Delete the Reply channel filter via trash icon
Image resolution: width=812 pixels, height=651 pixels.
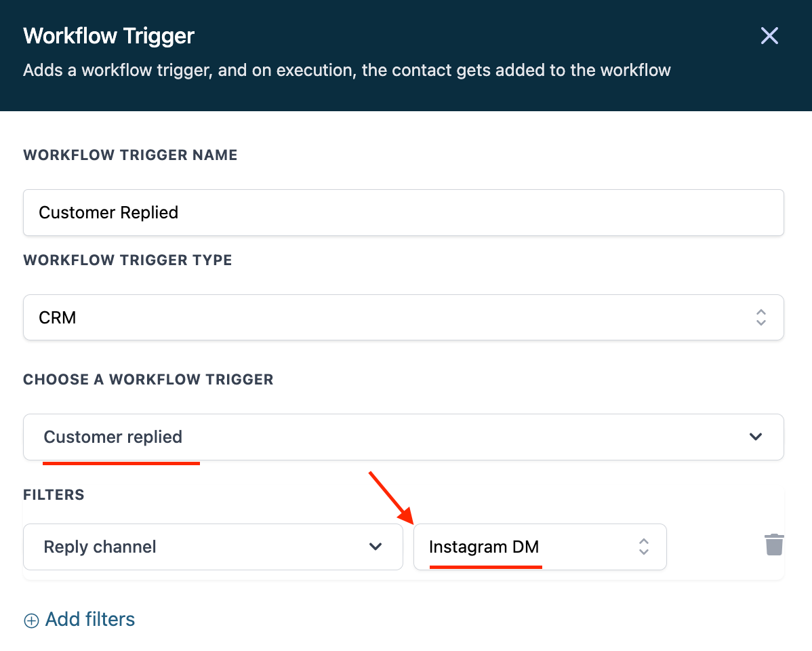pyautogui.click(x=774, y=545)
